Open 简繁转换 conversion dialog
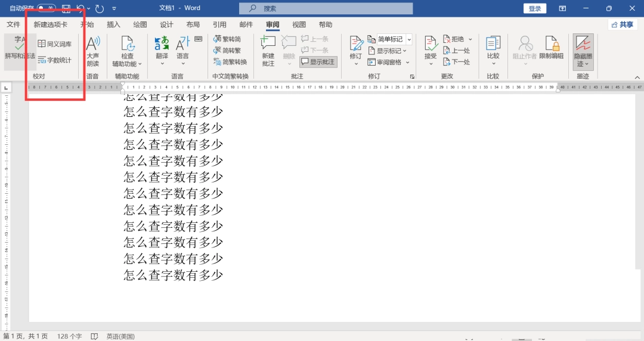 (x=230, y=62)
